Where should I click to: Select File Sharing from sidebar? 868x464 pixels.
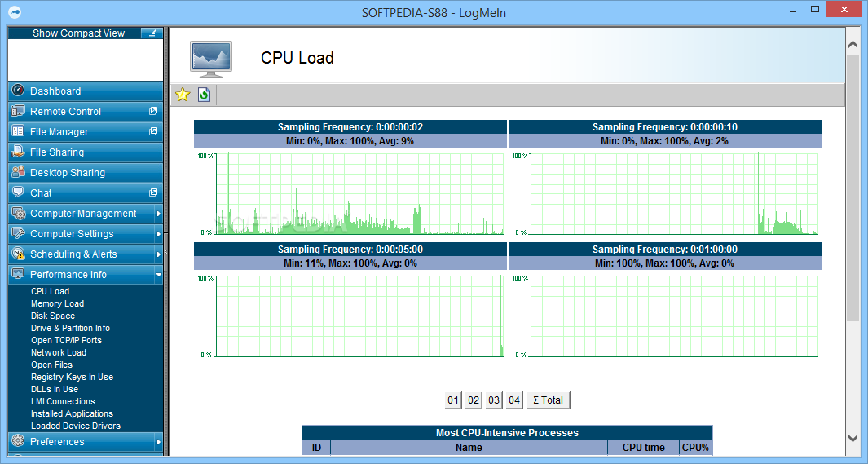(86, 152)
